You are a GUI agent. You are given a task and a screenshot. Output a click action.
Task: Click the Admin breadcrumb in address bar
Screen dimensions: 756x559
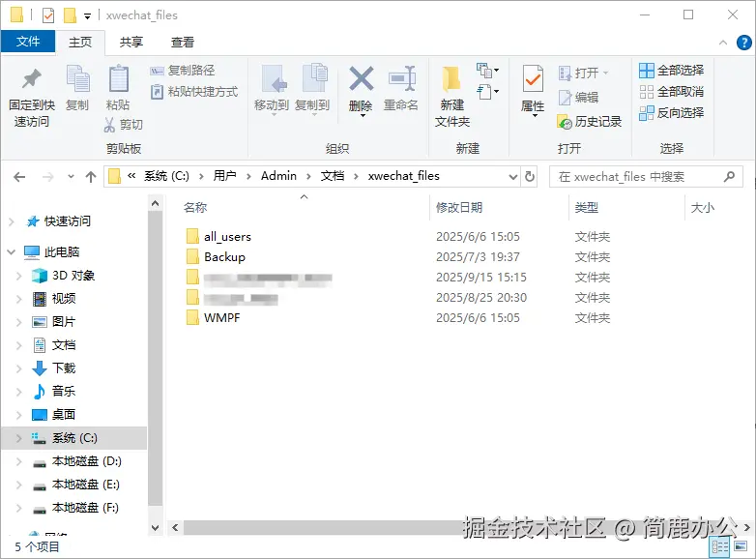[278, 176]
